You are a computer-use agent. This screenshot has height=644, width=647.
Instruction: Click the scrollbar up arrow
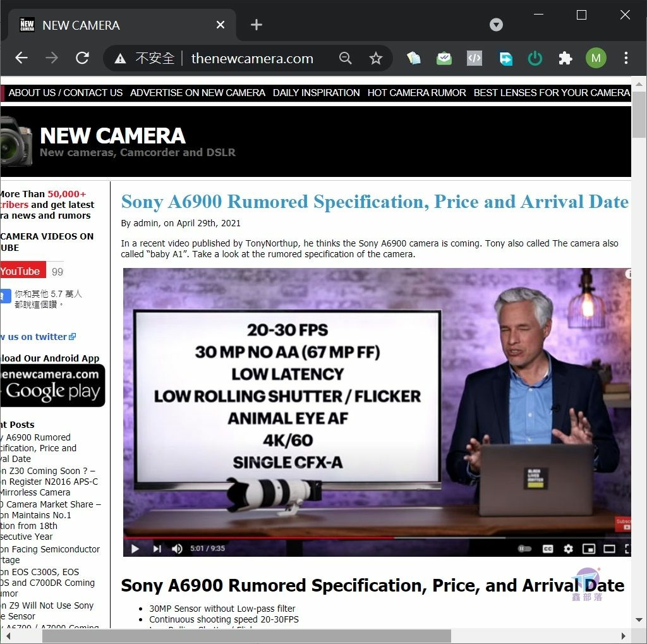[x=639, y=84]
